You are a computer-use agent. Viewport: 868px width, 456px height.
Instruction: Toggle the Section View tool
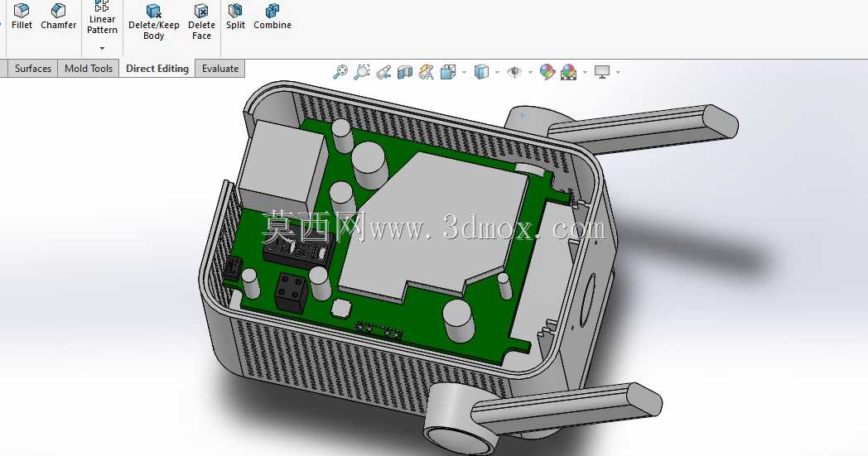coord(405,72)
